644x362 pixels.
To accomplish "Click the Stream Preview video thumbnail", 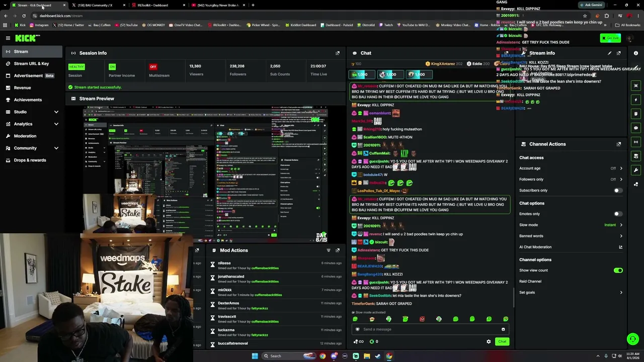I will pyautogui.click(x=205, y=174).
